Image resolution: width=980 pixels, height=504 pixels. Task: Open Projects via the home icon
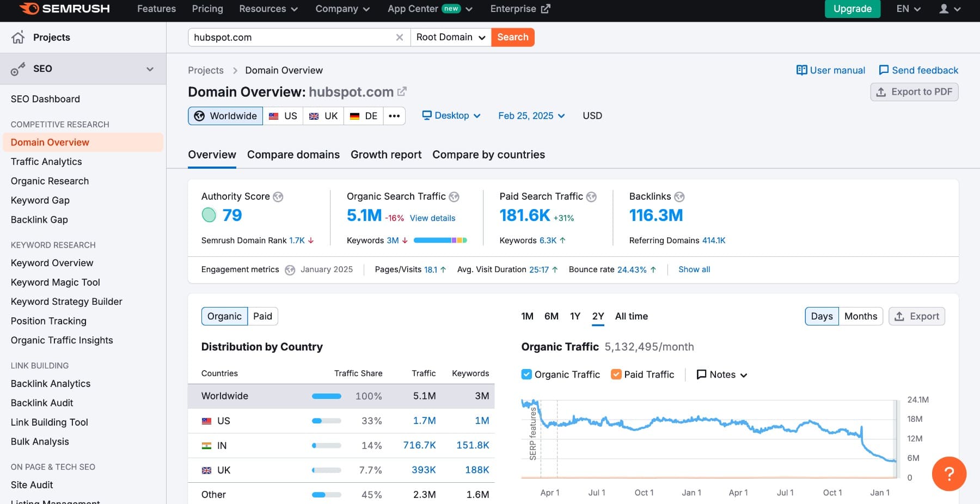tap(18, 37)
